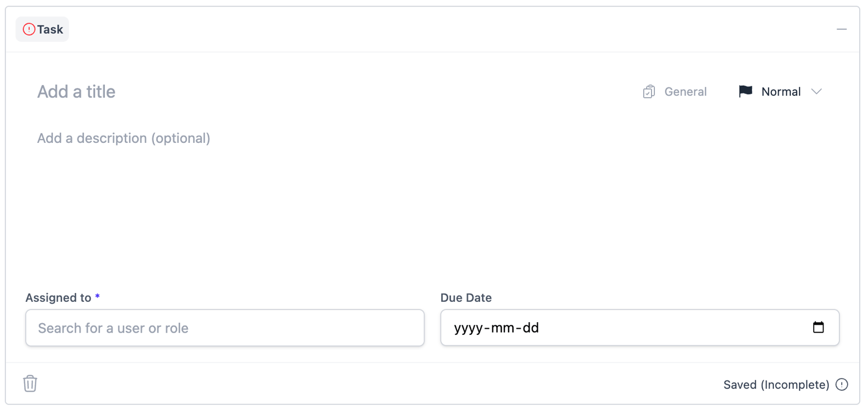The height and width of the screenshot is (415, 868).
Task: Click the General clipboard checklist icon
Action: pos(649,92)
